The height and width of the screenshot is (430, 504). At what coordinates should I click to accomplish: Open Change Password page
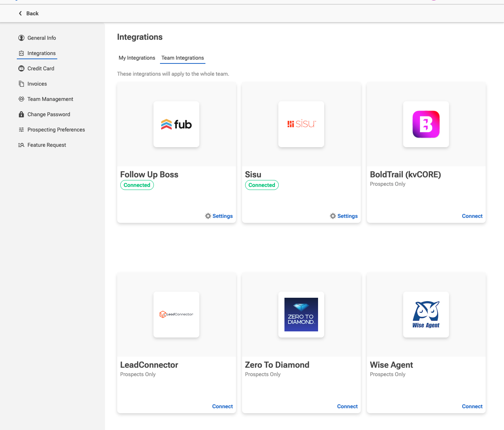point(49,114)
